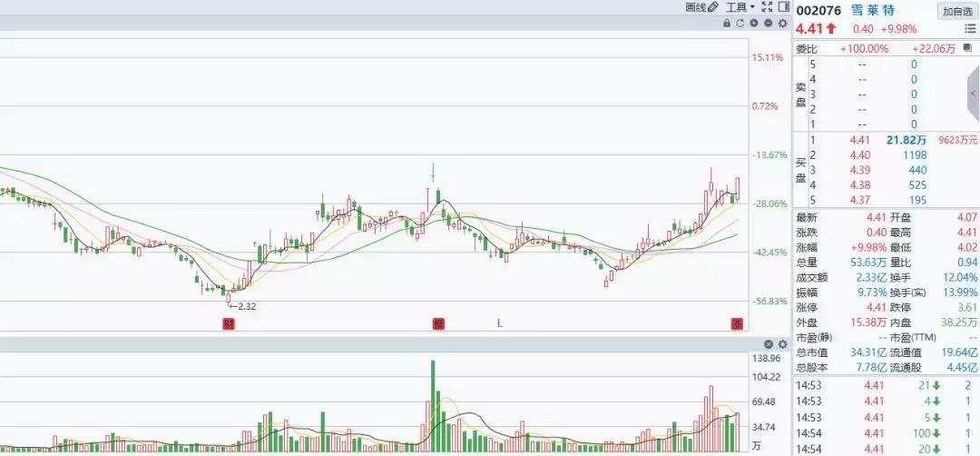
Task: Click the 总市值 34.31亿 value
Action: (x=867, y=352)
